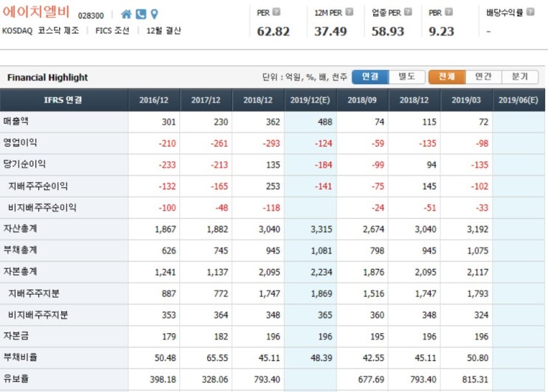This screenshot has height=392, width=548.
Task: Open the help icon next to PBR
Action: 448,12
